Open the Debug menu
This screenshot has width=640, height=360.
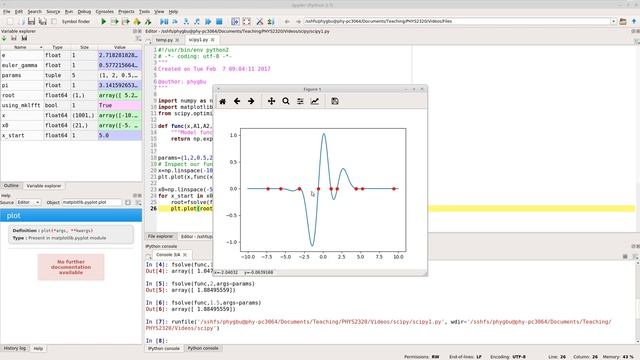[84, 12]
